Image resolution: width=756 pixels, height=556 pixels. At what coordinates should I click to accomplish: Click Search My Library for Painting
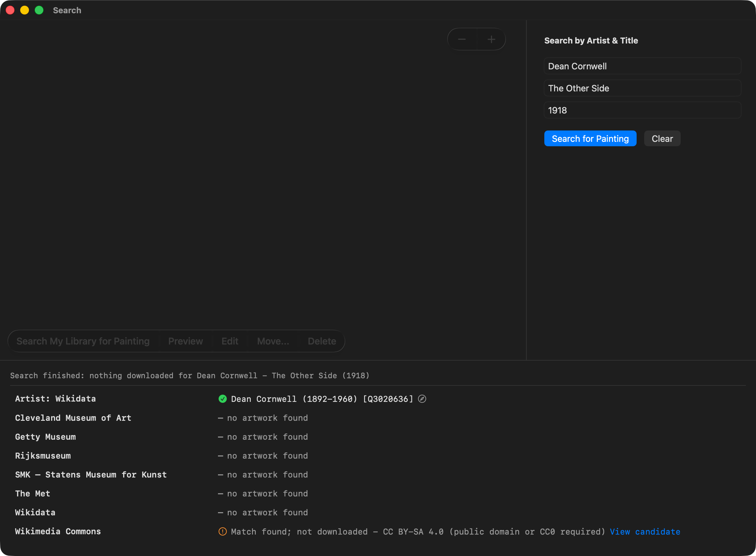pyautogui.click(x=83, y=341)
